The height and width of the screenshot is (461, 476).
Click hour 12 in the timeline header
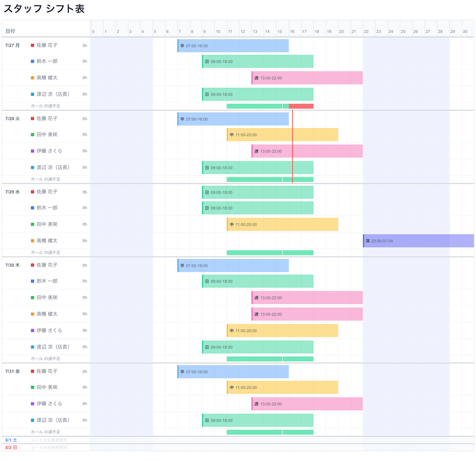tap(243, 32)
